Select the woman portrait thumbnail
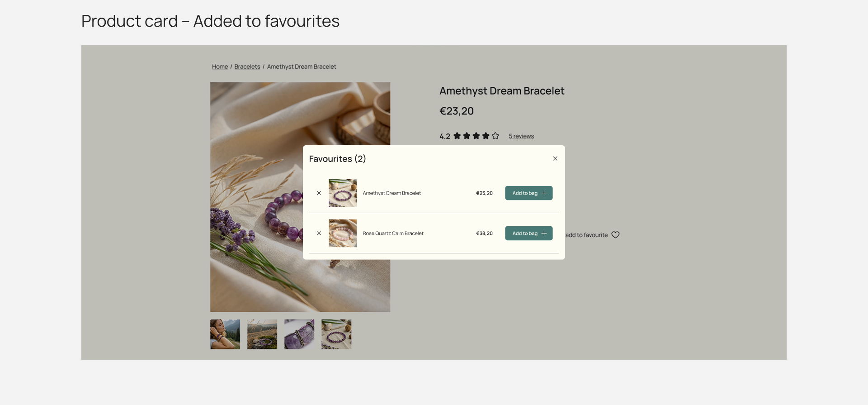 tap(225, 334)
